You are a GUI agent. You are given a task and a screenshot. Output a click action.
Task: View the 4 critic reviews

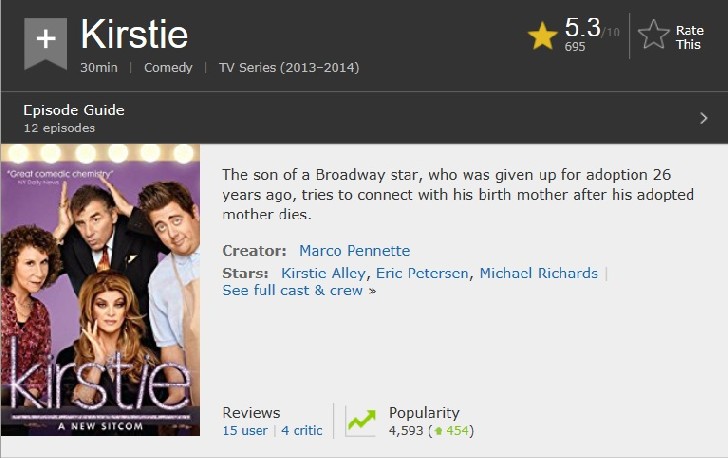point(301,431)
